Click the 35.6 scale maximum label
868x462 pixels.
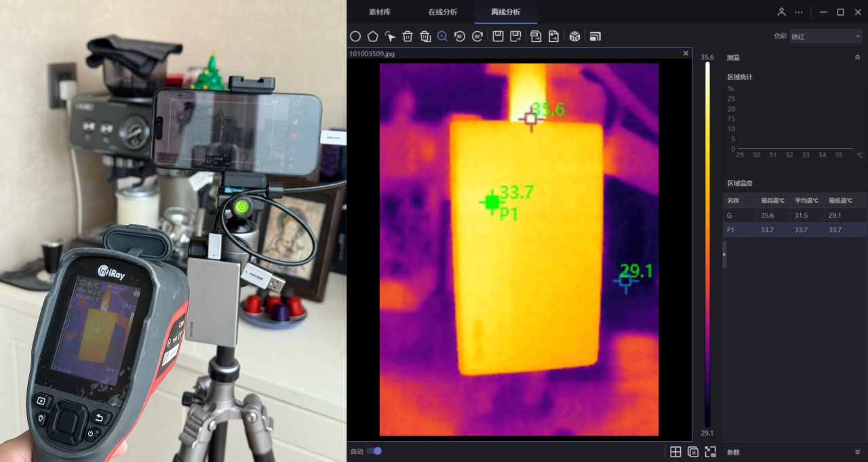pyautogui.click(x=707, y=58)
